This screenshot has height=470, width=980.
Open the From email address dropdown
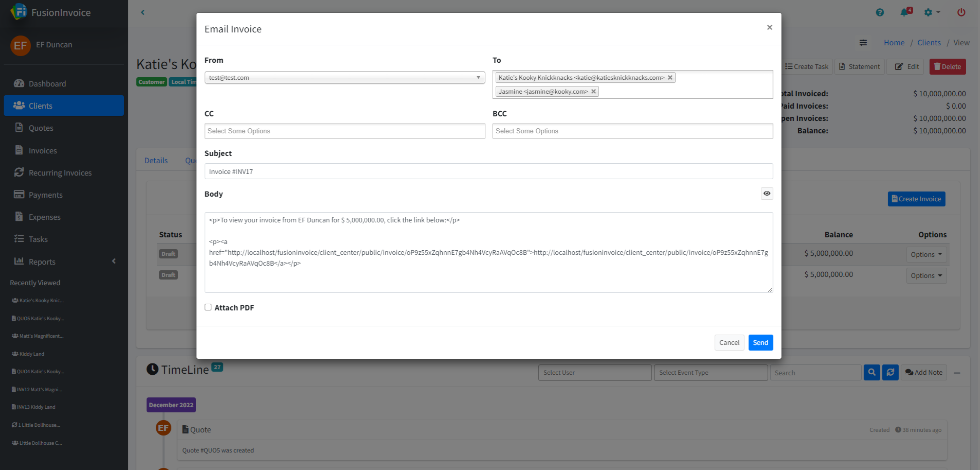point(344,78)
